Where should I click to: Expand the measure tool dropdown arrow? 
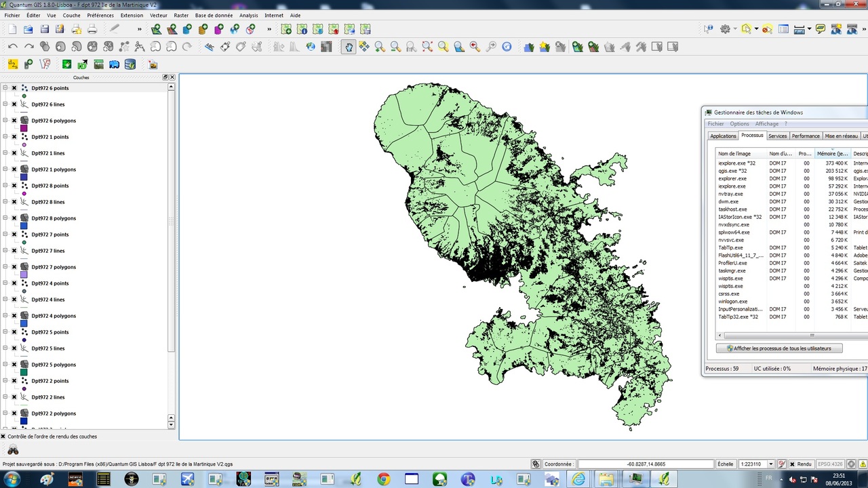pyautogui.click(x=810, y=29)
